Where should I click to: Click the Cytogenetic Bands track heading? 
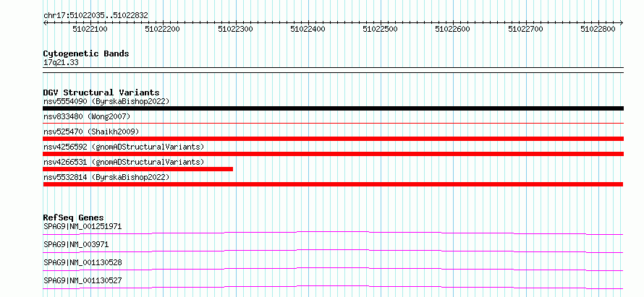(86, 53)
